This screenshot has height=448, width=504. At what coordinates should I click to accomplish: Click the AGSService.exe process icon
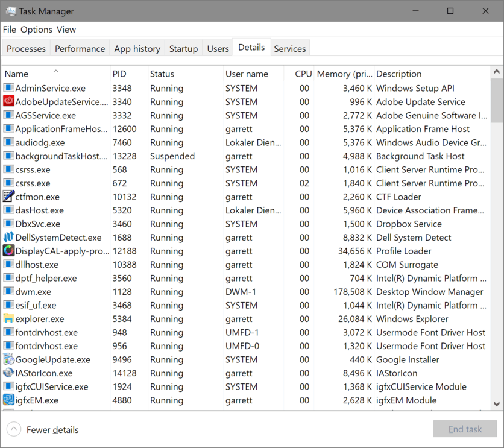(x=8, y=115)
